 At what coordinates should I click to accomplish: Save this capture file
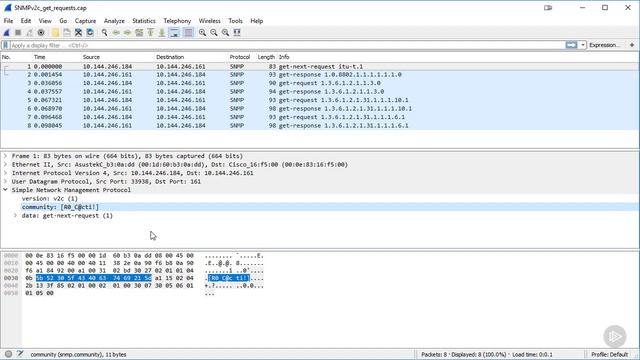pos(67,33)
